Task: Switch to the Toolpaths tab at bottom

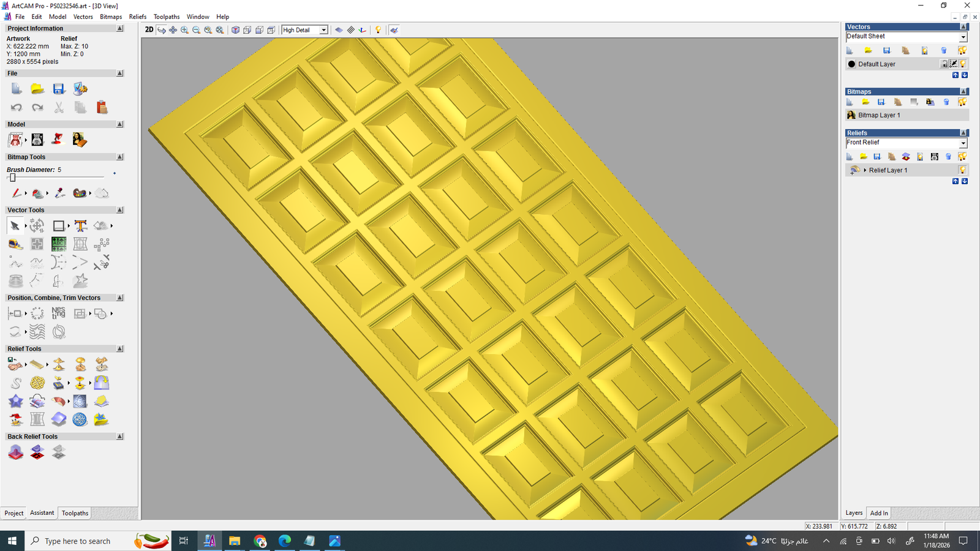Action: tap(75, 513)
